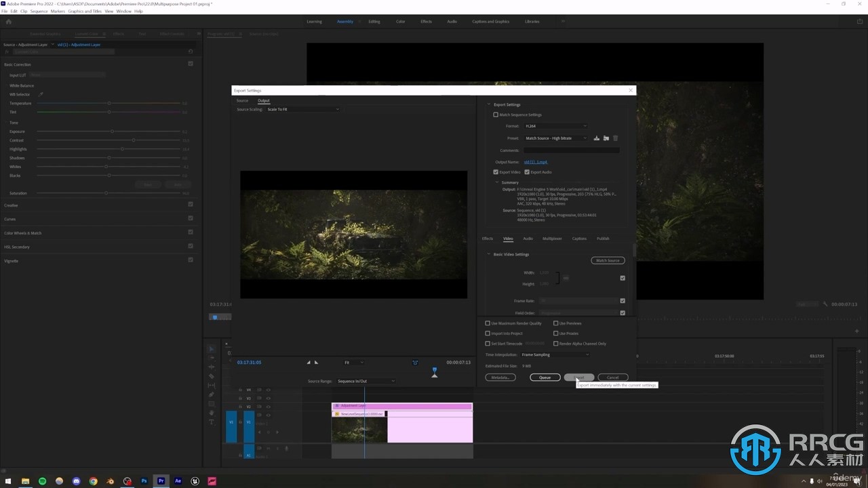Open After Effects from the taskbar
The image size is (868, 488).
pyautogui.click(x=178, y=481)
